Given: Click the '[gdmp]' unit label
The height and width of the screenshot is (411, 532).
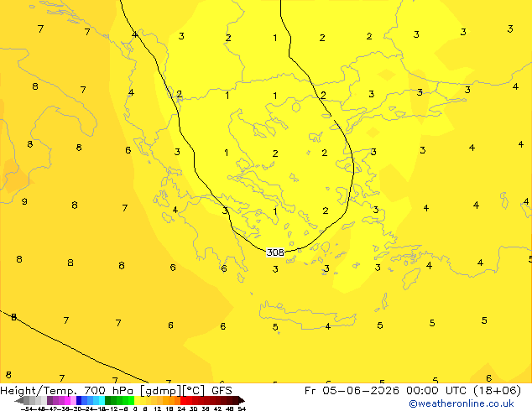Looking at the screenshot, I should coord(159,391).
